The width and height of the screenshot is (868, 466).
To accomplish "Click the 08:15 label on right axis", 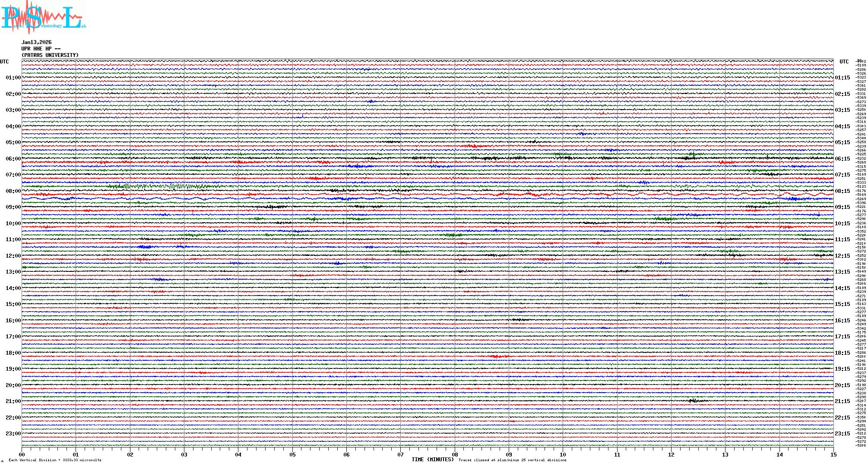I will click(842, 191).
